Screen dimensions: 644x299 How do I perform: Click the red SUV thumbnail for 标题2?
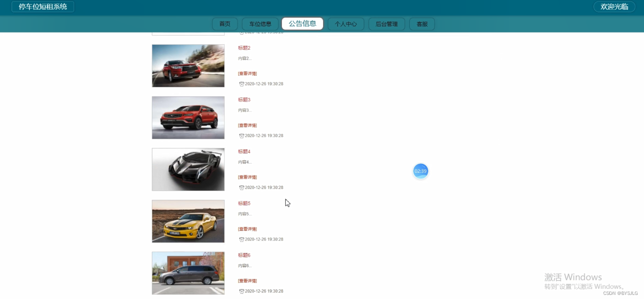(188, 66)
